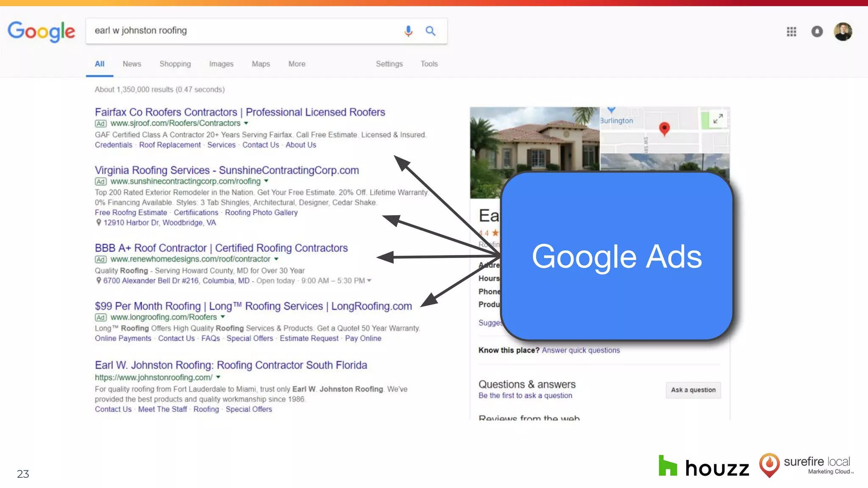Image resolution: width=868 pixels, height=488 pixels.
Task: Click the Certifiications sitelink
Action: [196, 213]
